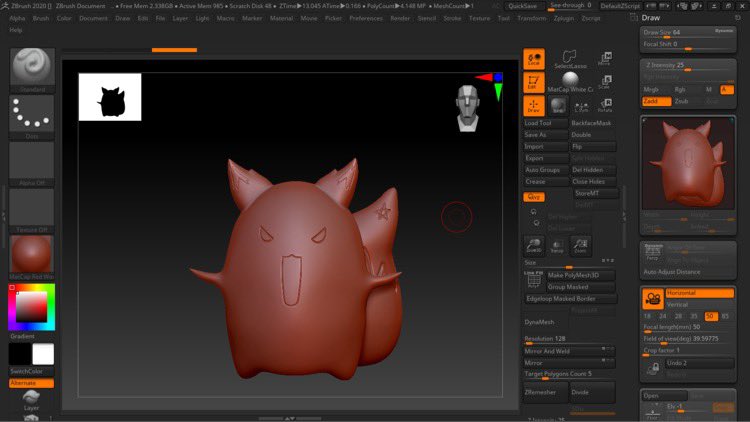Image resolution: width=750 pixels, height=422 pixels.
Task: Open the MatCap White material sphere
Action: tap(570, 80)
